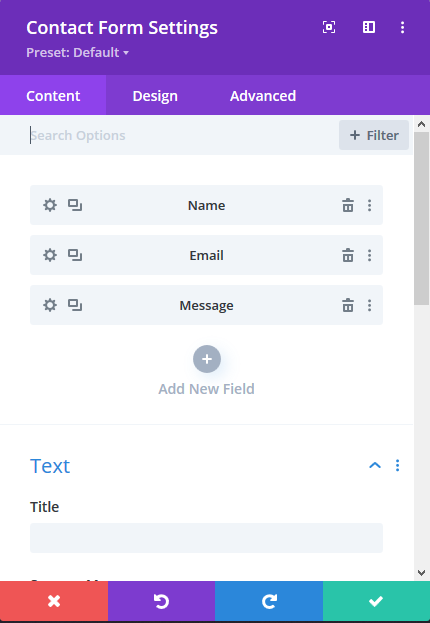Save changes with green checkmark button
Viewport: 430px width, 623px height.
(376, 602)
